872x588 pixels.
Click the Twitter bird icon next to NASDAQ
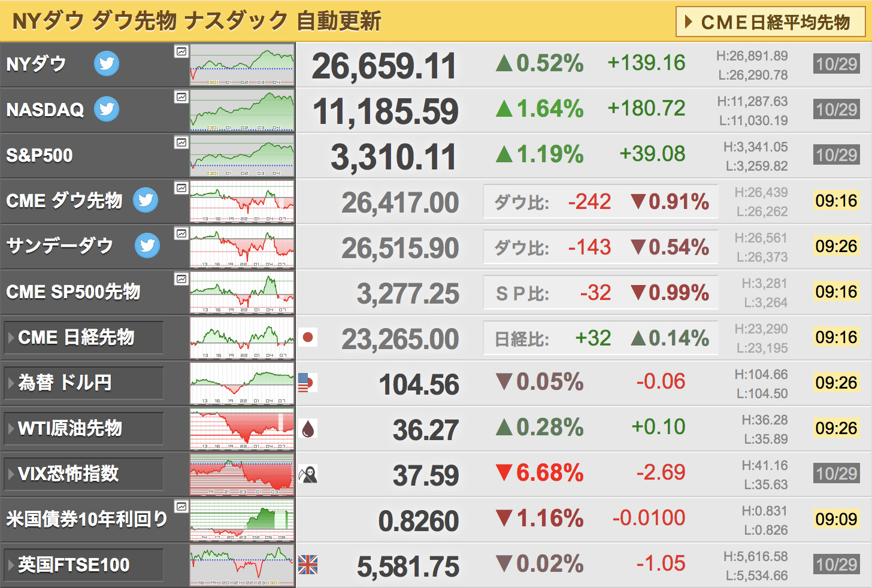pos(107,109)
